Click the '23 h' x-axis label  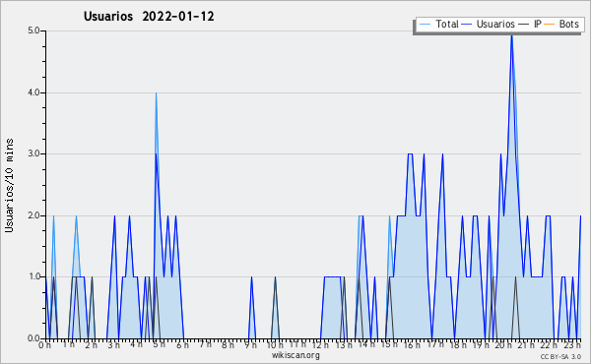[572, 344]
